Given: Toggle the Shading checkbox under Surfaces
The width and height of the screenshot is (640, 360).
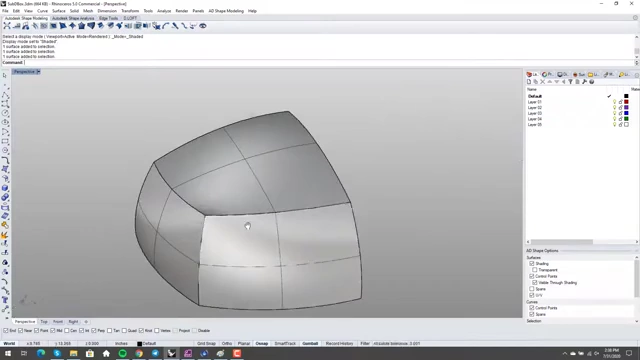Looking at the screenshot, I should [531, 264].
